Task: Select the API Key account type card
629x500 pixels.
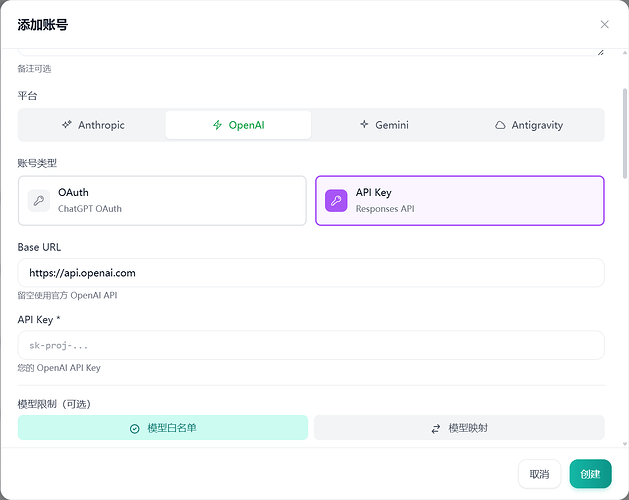Action: point(460,201)
